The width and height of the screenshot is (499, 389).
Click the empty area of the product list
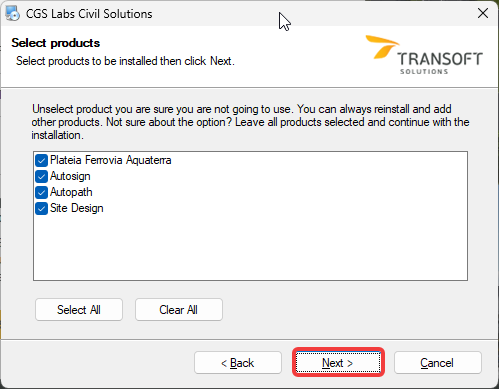coord(250,248)
